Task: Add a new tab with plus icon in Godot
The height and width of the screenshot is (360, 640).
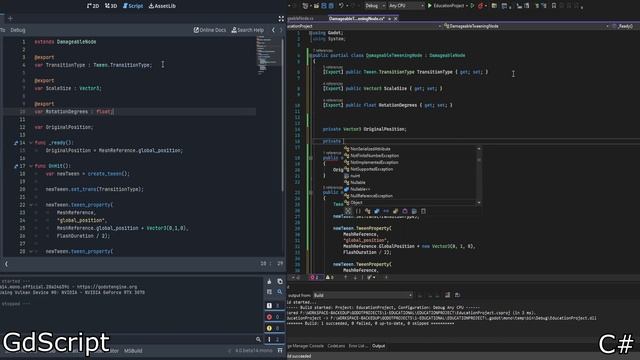Action: point(10,18)
